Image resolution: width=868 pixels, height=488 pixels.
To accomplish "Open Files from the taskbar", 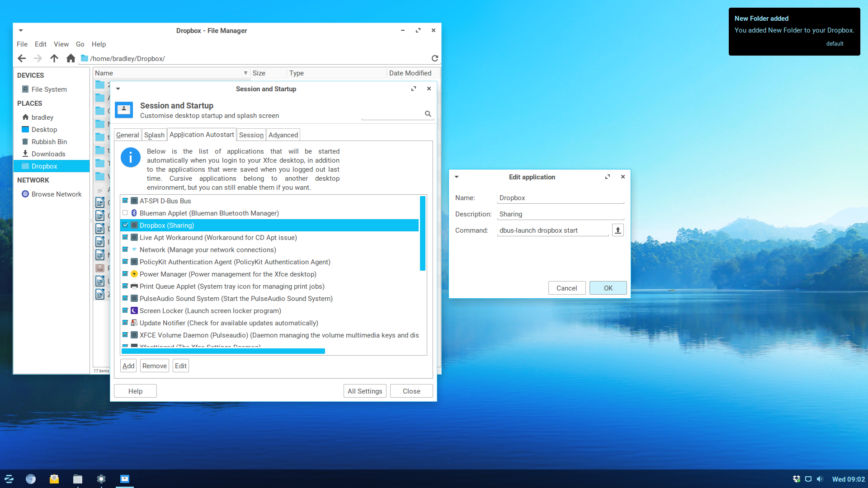I will click(x=78, y=479).
